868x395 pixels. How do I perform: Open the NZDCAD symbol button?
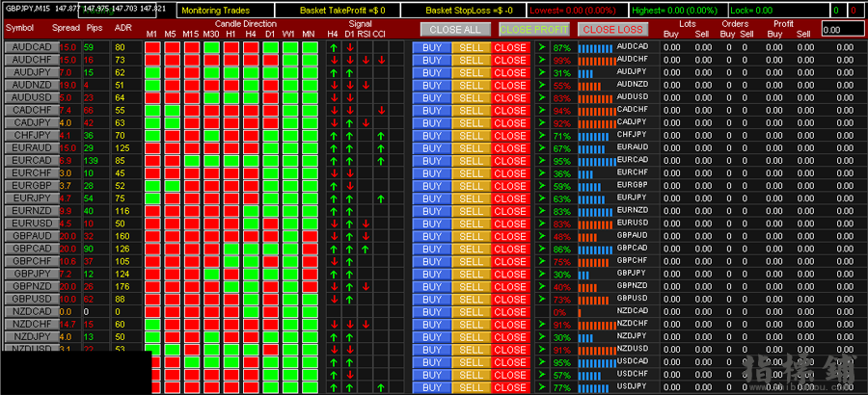32,311
